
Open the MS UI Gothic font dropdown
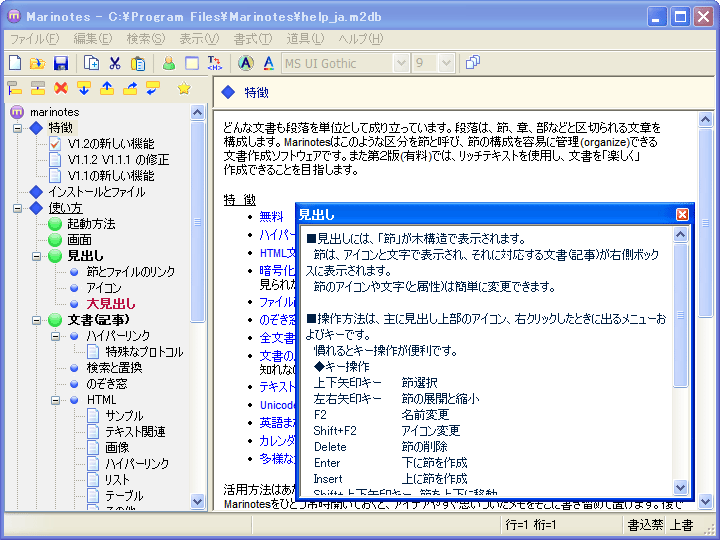click(401, 63)
